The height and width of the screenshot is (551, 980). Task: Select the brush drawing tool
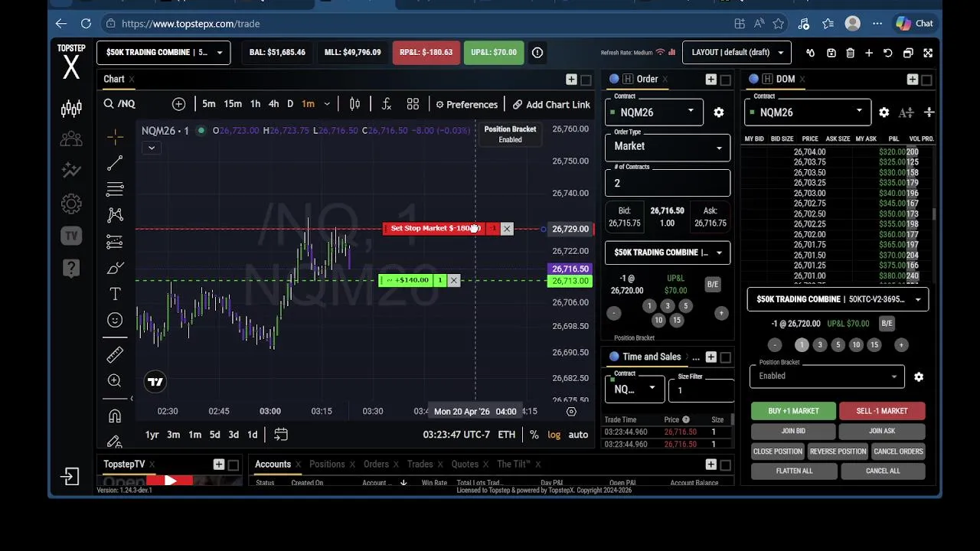pos(115,268)
